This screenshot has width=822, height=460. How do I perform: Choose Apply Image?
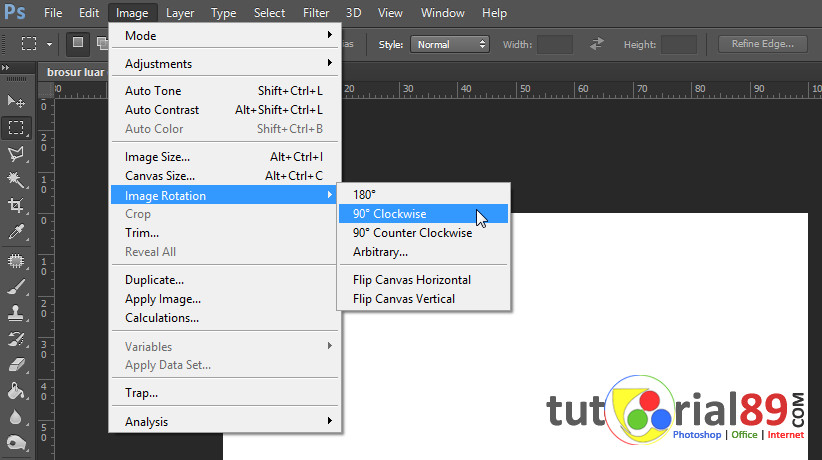(226, 298)
